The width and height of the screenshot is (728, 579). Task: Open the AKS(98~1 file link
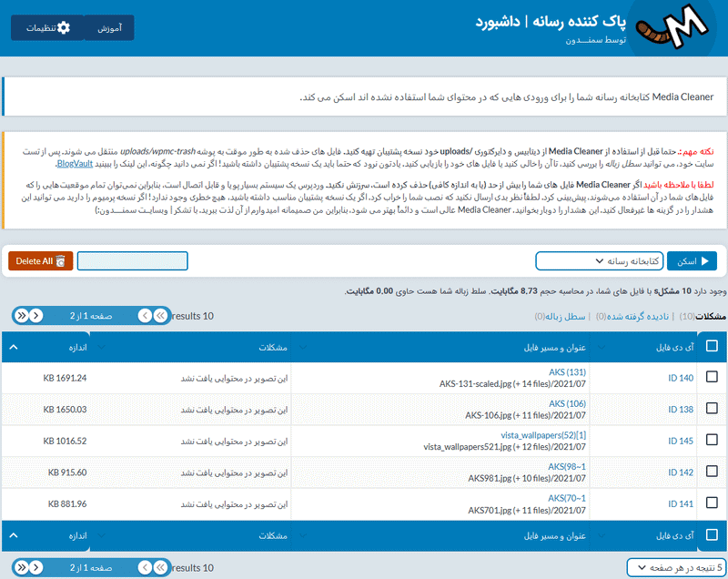tap(567, 467)
